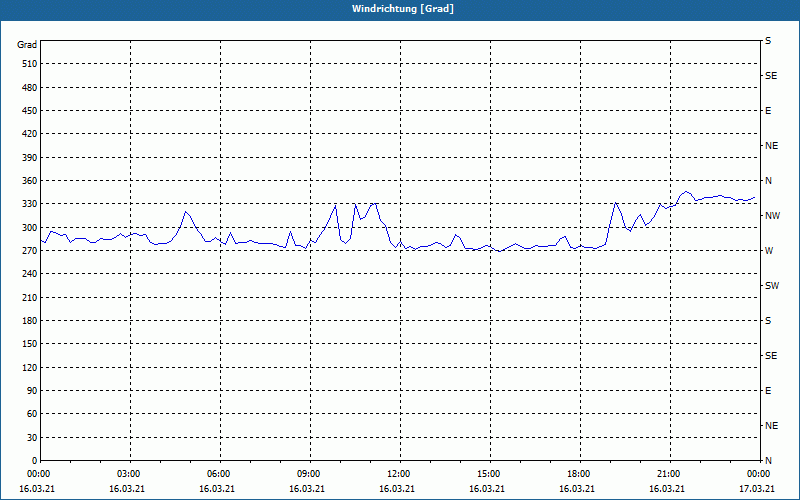Click the 'Windrichtung [Grad]' chart title
Viewport: 800px width, 500px height.
[403, 9]
